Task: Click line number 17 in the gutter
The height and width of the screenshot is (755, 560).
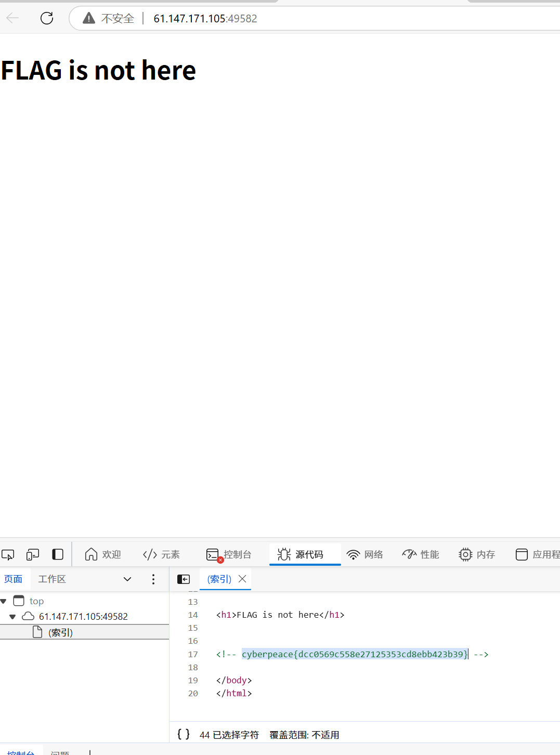Action: (193, 654)
